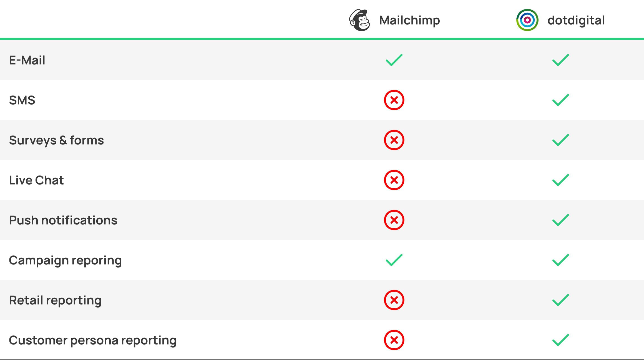Select the Surveys & forms row label

pyautogui.click(x=56, y=140)
